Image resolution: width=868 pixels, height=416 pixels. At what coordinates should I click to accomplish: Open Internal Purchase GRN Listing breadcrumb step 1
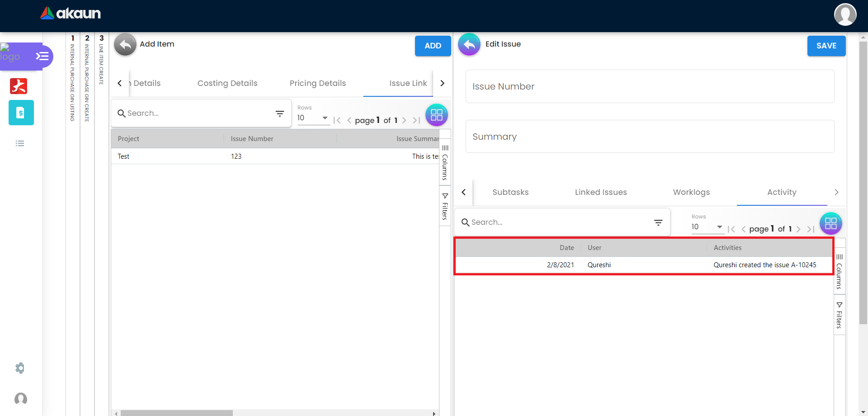[x=72, y=78]
